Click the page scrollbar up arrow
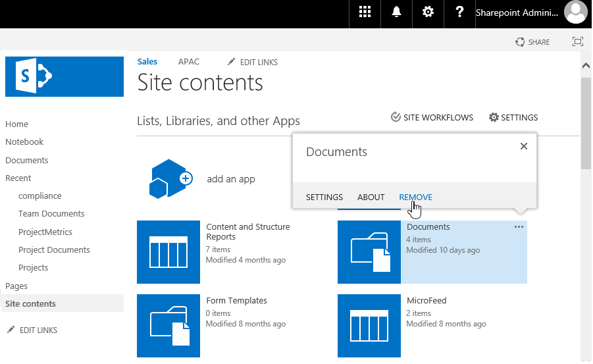 pyautogui.click(x=586, y=65)
